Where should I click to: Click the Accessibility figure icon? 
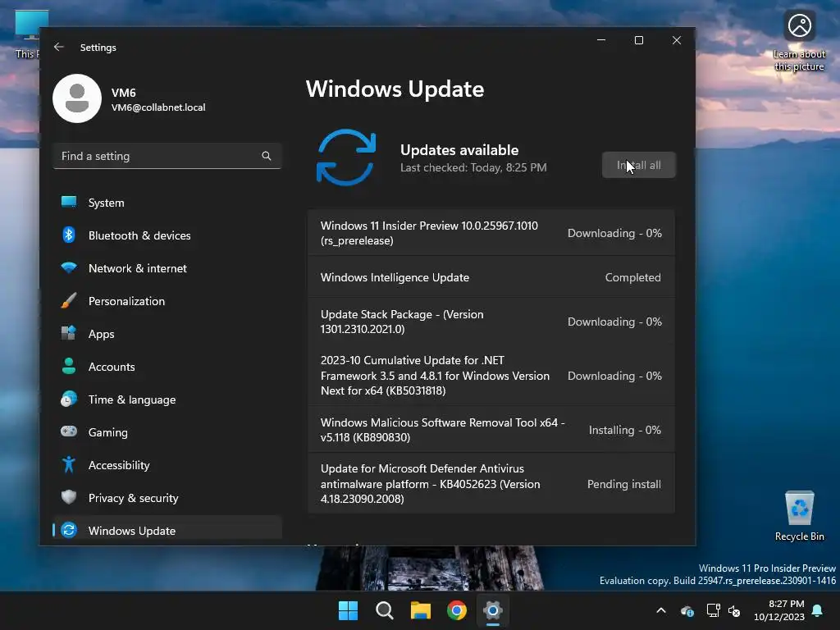(69, 464)
